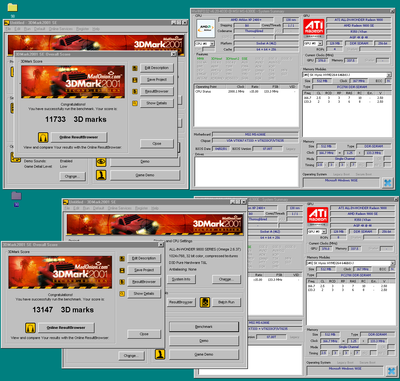400x381 pixels.
Task: Click Show Details icon in 11733 score dialog
Action: coord(135,103)
